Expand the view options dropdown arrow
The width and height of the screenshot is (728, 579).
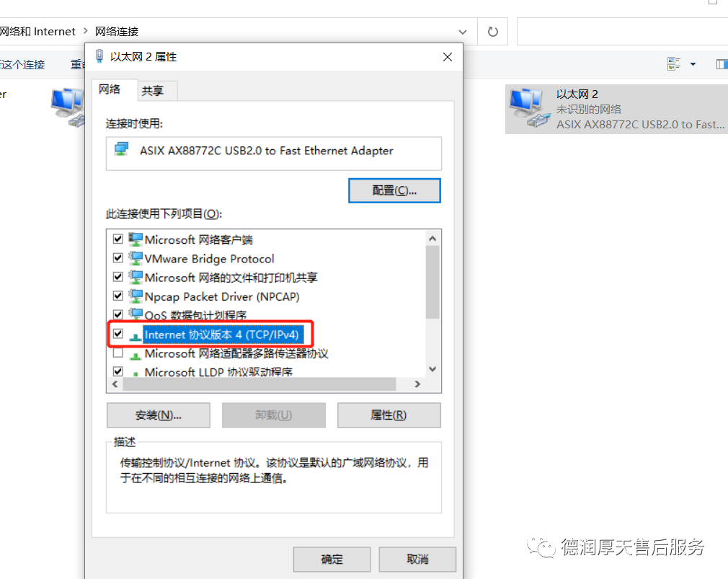point(693,64)
